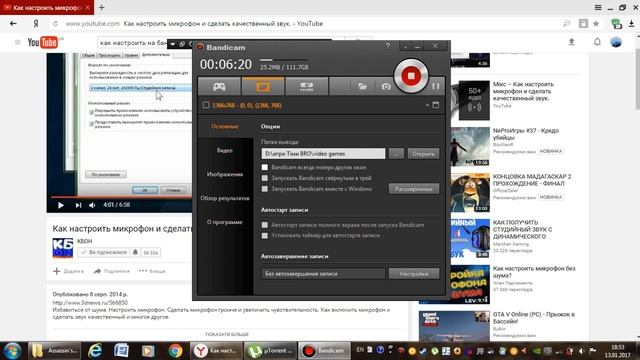Open the 50+ video Мікс playlist thumbnail
Image resolution: width=640 pixels, height=360 pixels.
(x=474, y=100)
